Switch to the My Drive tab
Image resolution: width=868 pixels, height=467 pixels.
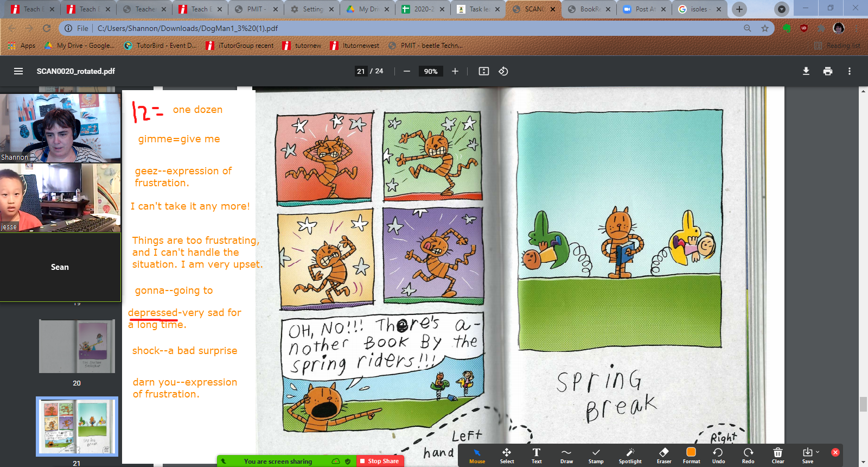click(368, 9)
